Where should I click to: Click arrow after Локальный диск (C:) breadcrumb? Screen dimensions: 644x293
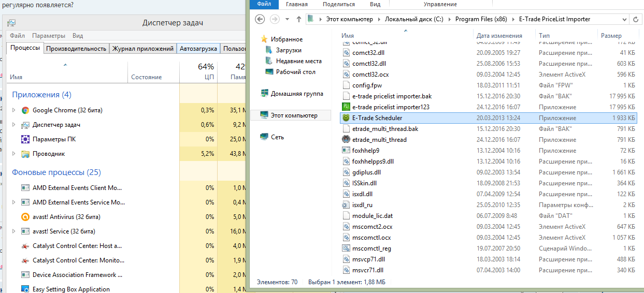[450, 20]
